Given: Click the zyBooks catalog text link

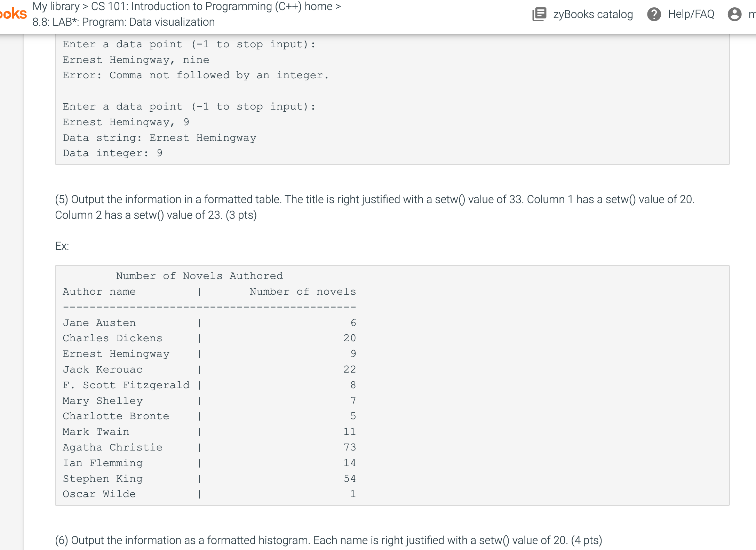Looking at the screenshot, I should click(592, 14).
